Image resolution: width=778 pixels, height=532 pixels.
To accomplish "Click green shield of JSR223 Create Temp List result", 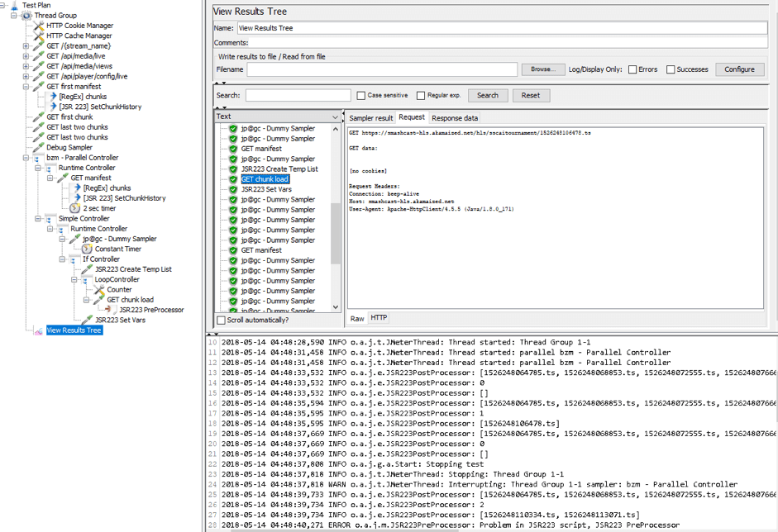I will point(233,169).
